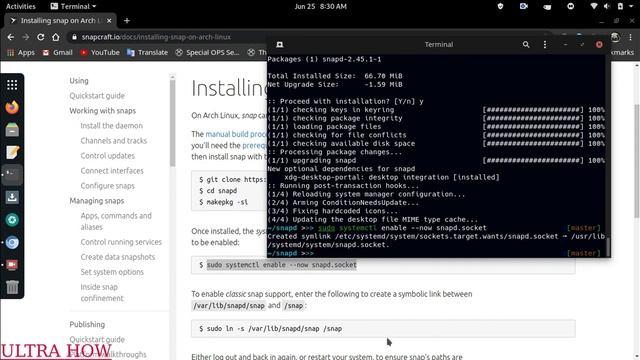Screen dimensions: 640x360
Task: Click the sidebar navigation scrollbar
Action: coord(172,122)
